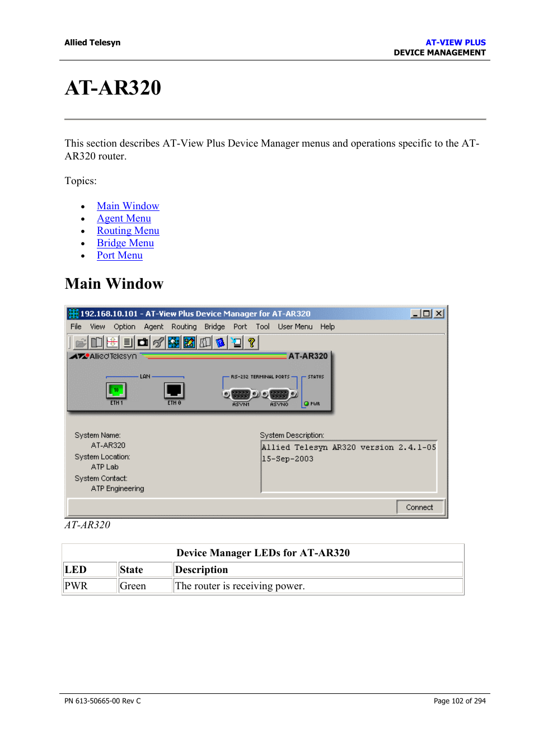The height and width of the screenshot is (756, 534).
Task: Open the Option menu
Action: tap(124, 327)
